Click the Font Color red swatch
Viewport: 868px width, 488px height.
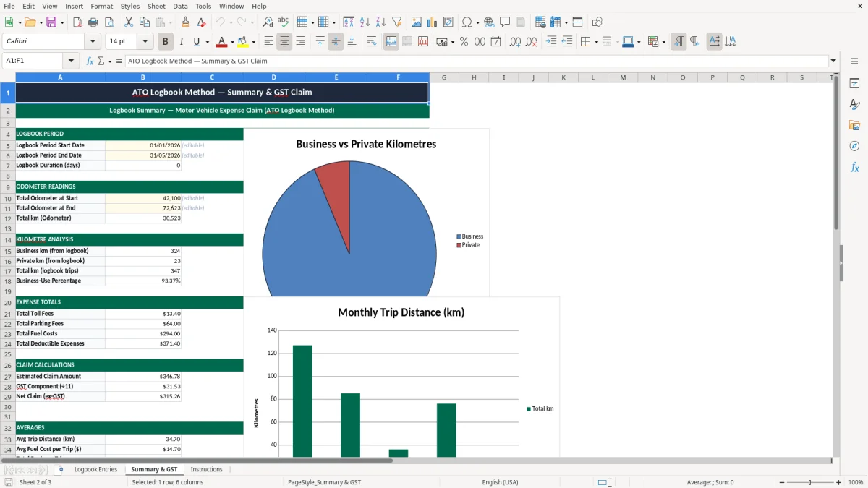coord(222,42)
